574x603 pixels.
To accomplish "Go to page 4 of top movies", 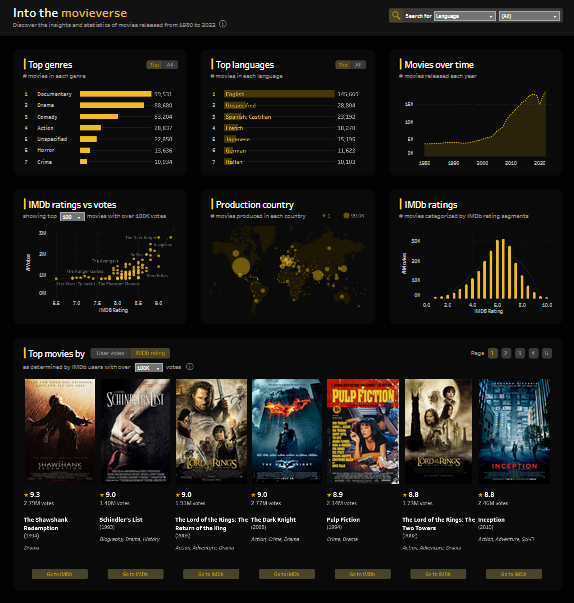I will tap(533, 353).
